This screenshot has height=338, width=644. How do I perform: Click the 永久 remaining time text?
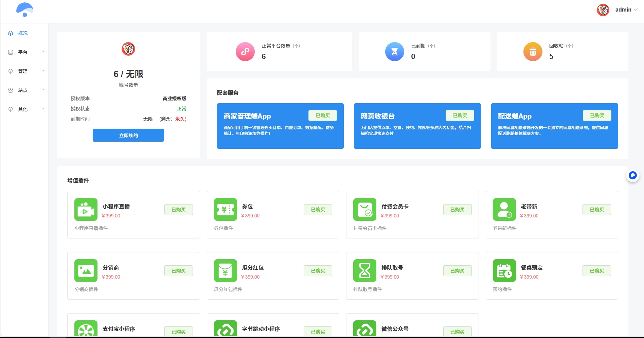(180, 119)
